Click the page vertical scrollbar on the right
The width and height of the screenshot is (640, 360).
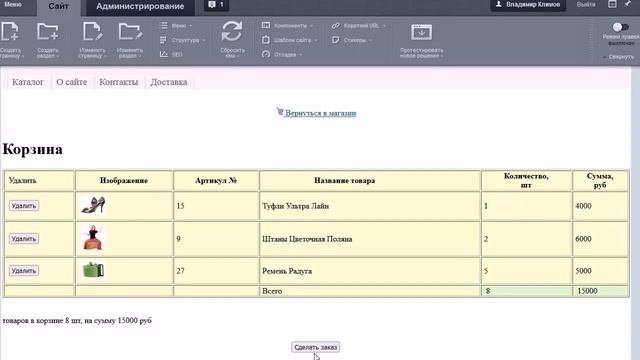pyautogui.click(x=635, y=212)
